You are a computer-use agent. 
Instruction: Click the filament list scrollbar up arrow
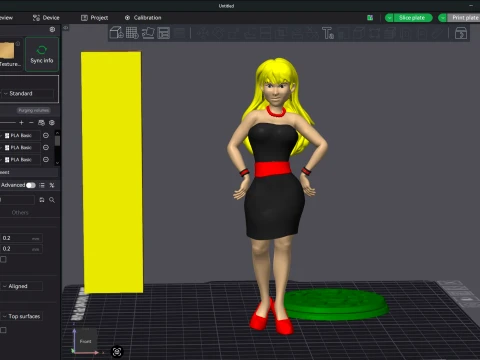click(x=57, y=133)
